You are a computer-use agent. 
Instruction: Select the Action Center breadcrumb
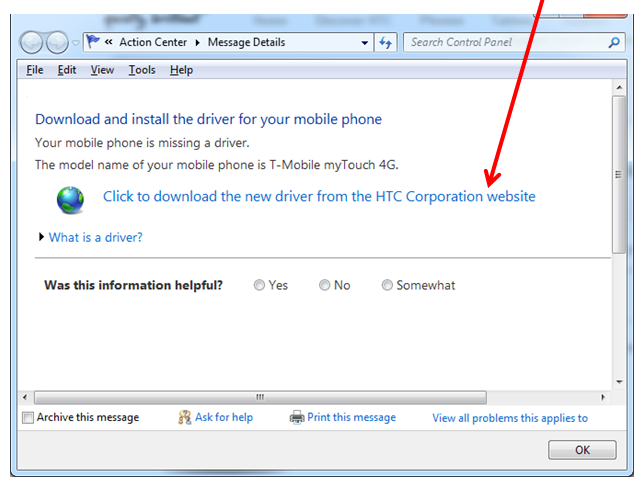tap(153, 42)
